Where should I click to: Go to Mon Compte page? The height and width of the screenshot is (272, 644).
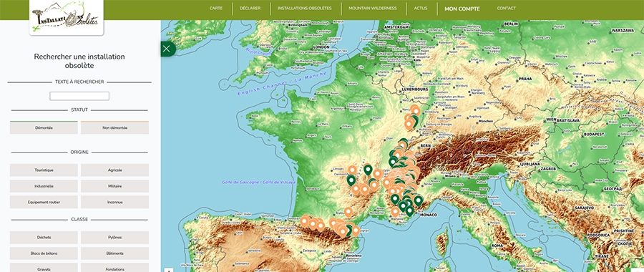[462, 9]
